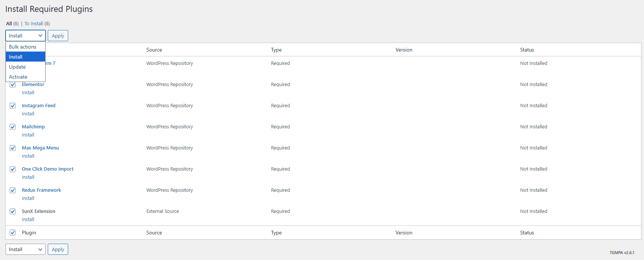Click the Source column header at top

pos(154,50)
